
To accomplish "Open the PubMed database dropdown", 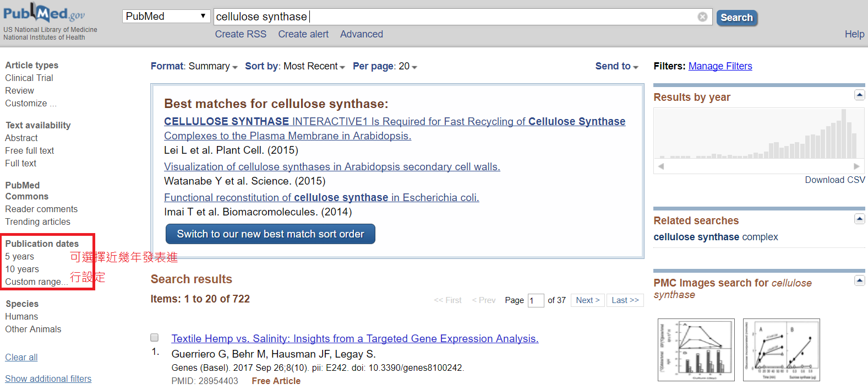I will click(166, 17).
